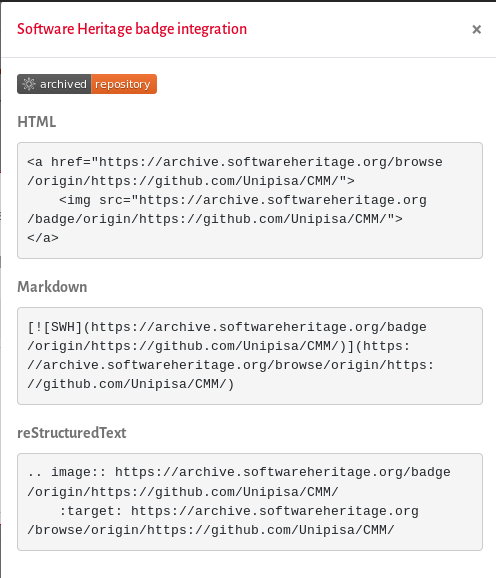Click "/origin/https://github.com/Unipisa/CMM/">" line in HTML block
Image resolution: width=496 pixels, height=578 pixels.
191,181
